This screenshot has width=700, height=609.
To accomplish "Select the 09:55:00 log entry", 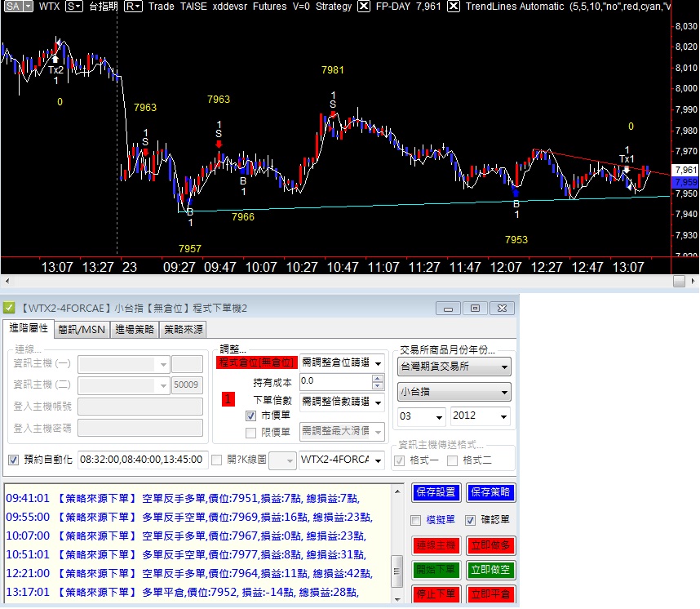I will point(189,518).
